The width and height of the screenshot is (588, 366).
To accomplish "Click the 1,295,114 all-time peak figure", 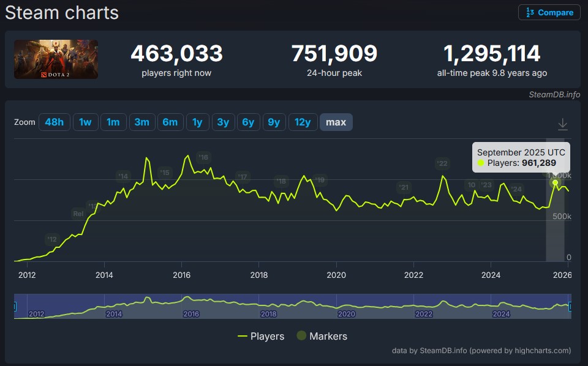I will pyautogui.click(x=492, y=53).
